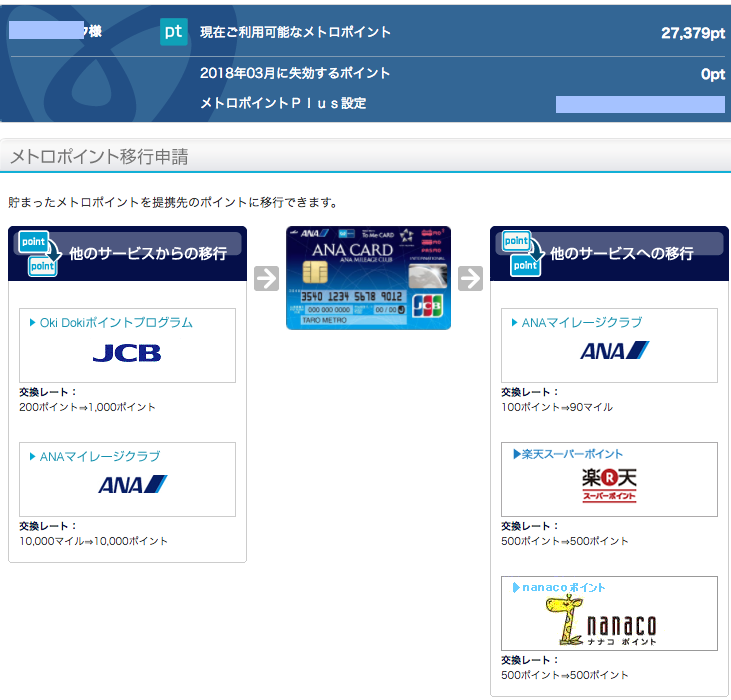
Task: Click 現在ご利用可能なメトロポイント label
Action: click(x=295, y=32)
